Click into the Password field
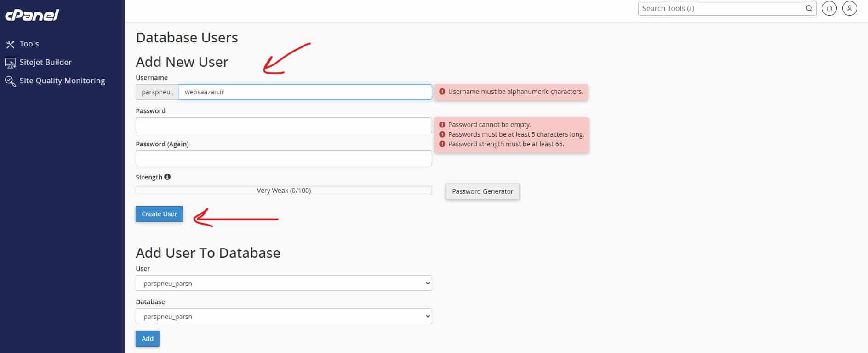The image size is (868, 353). click(284, 125)
